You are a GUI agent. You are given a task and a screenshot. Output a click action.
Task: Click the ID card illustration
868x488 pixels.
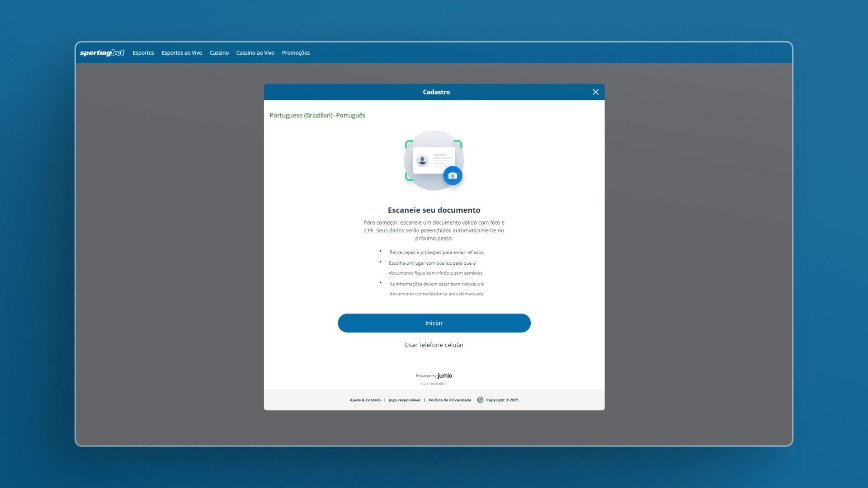[433, 160]
